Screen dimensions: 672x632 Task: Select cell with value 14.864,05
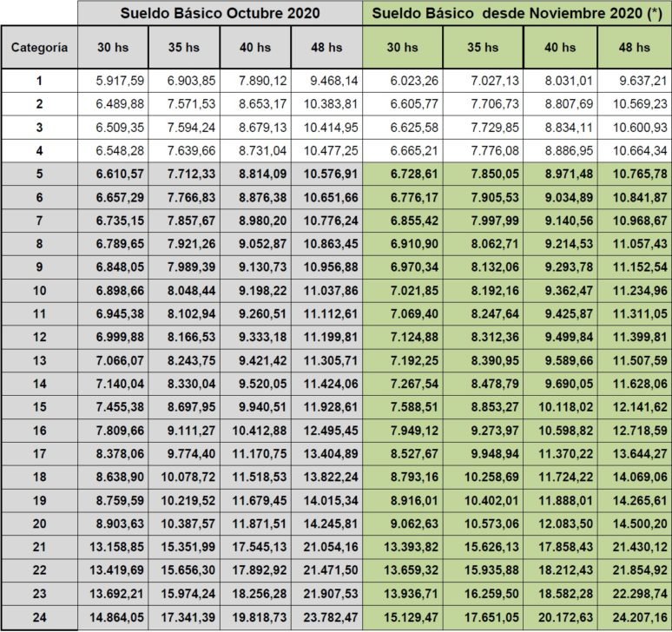(x=113, y=617)
